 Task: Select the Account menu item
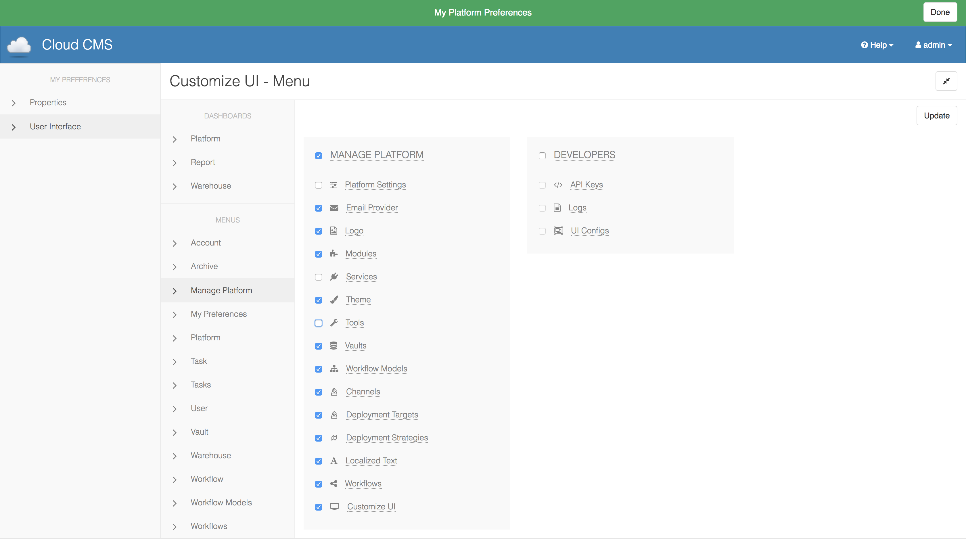206,243
